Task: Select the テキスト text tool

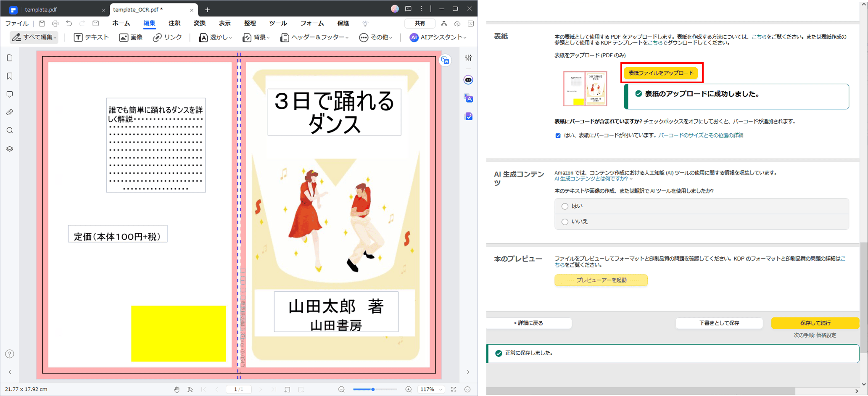Action: pos(91,37)
